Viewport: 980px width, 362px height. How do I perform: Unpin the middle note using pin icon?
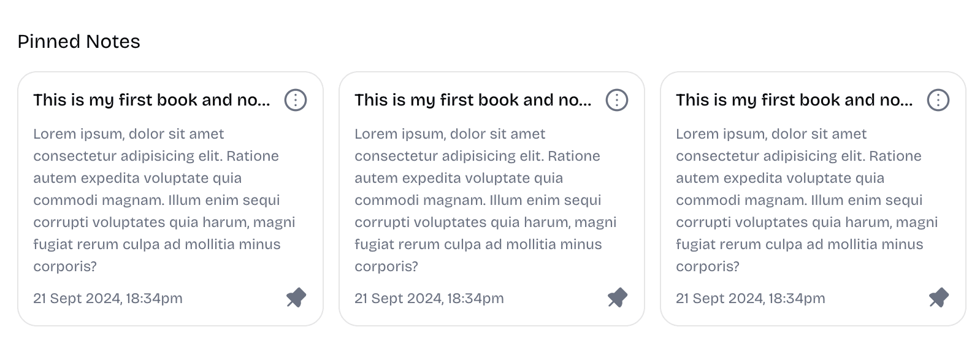[x=618, y=298]
